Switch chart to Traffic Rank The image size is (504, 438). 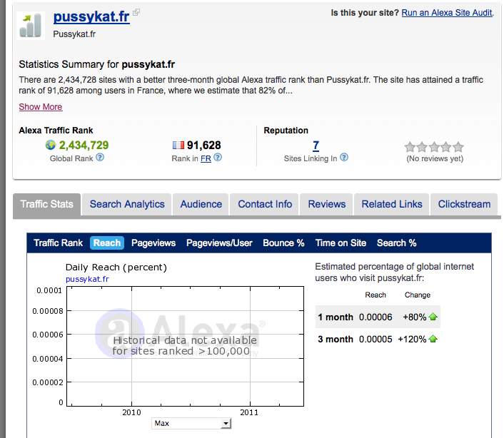(x=59, y=243)
